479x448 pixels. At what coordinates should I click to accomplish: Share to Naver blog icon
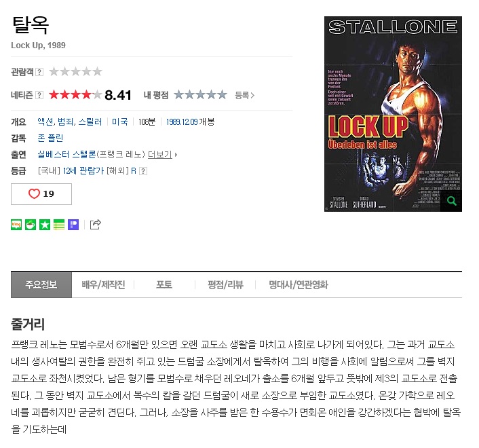tap(16, 225)
